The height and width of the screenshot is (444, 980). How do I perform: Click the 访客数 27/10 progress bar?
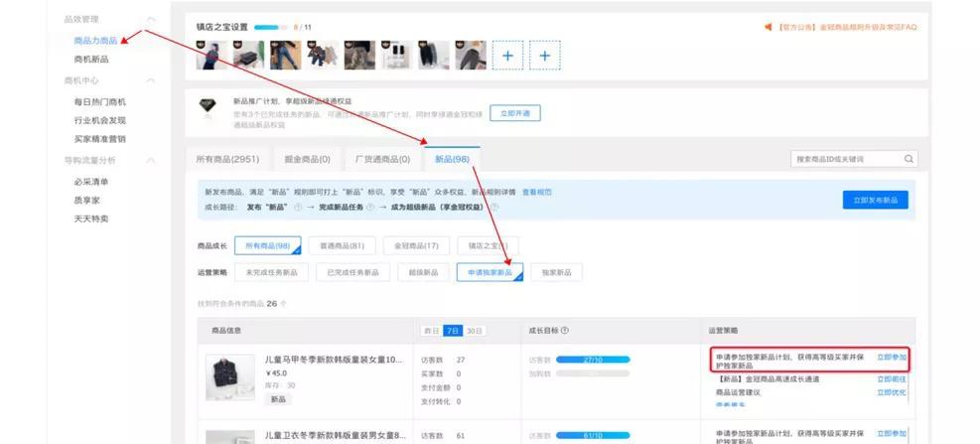593,360
